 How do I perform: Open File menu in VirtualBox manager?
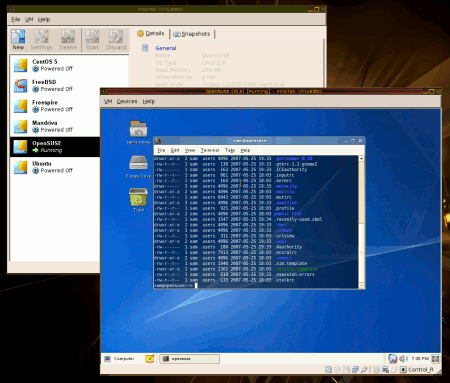click(x=15, y=19)
